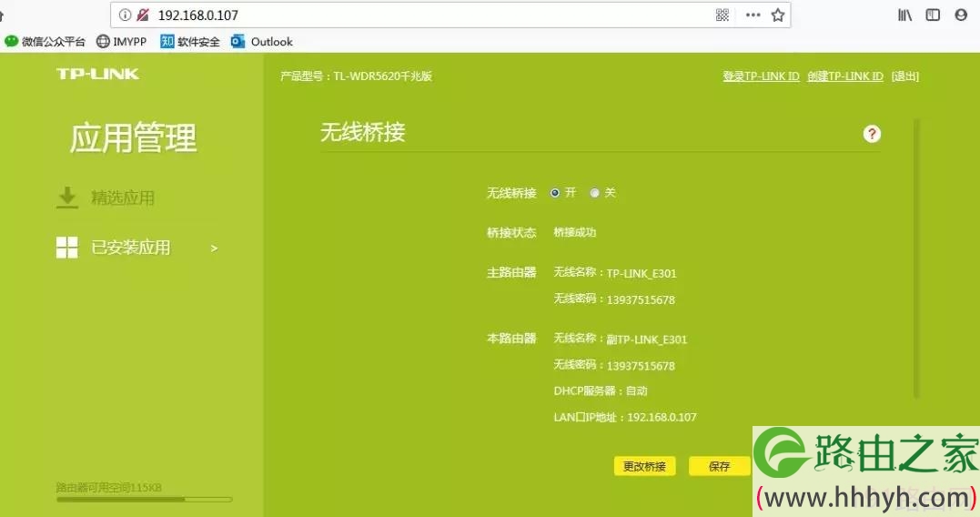
Task: Open the help question mark icon
Action: (872, 134)
